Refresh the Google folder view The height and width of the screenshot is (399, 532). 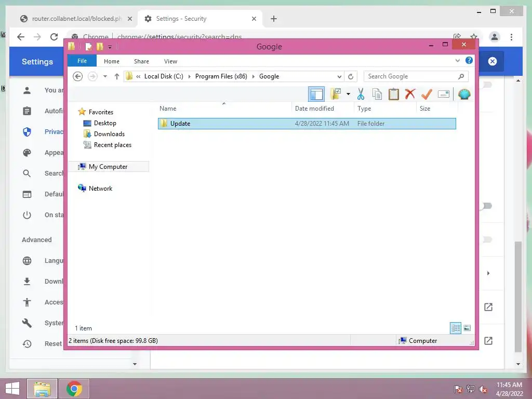point(351,76)
